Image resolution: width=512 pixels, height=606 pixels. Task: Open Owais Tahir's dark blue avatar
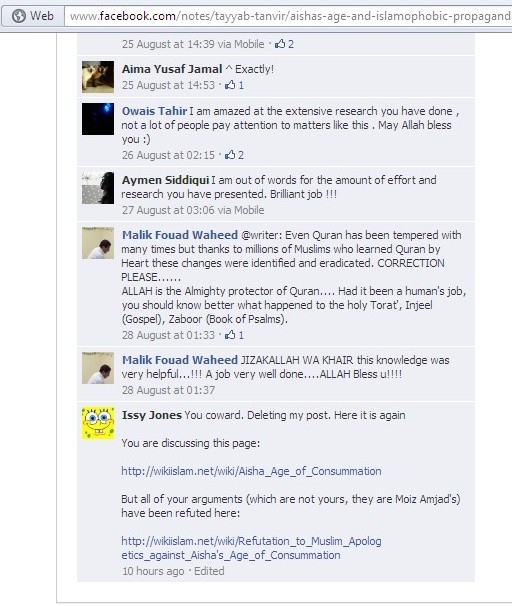tap(98, 119)
